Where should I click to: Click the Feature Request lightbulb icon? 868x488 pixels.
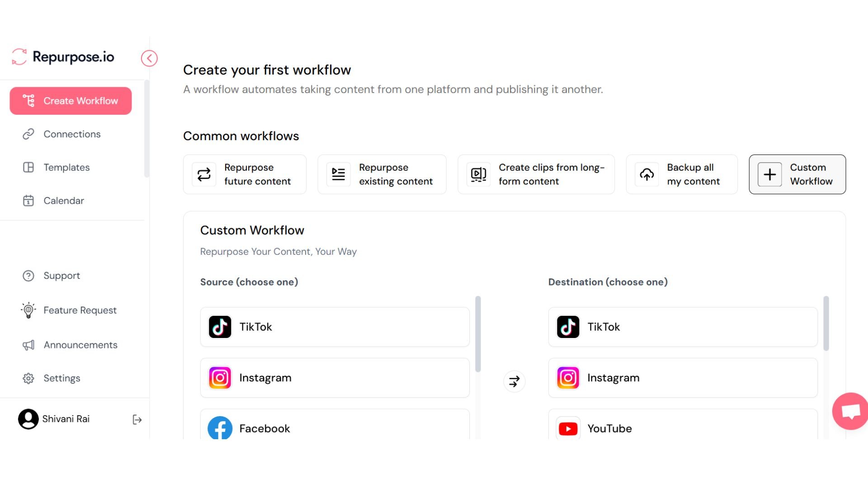pos(28,310)
